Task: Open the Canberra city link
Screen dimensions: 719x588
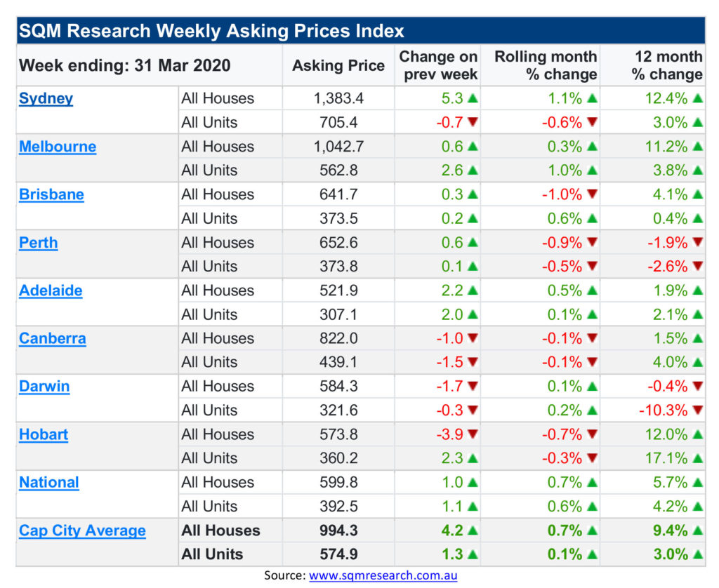Action: pyautogui.click(x=53, y=339)
